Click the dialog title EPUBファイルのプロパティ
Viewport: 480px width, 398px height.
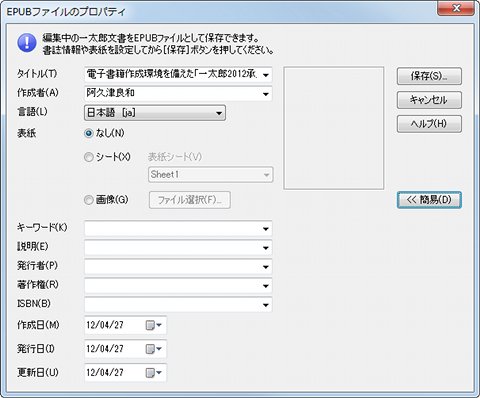coord(66,12)
